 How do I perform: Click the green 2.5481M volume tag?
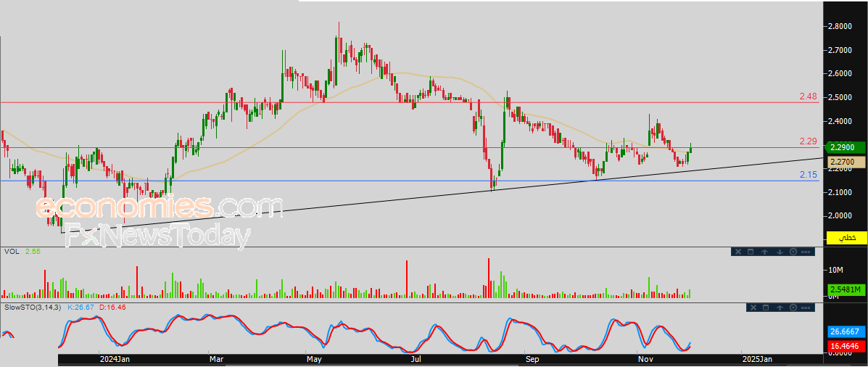846,290
